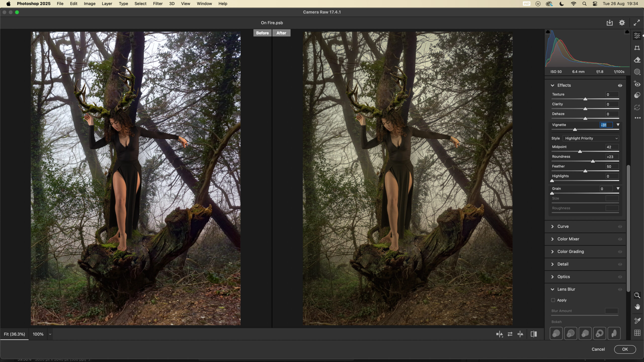
Task: Open the Filter menu
Action: click(158, 4)
